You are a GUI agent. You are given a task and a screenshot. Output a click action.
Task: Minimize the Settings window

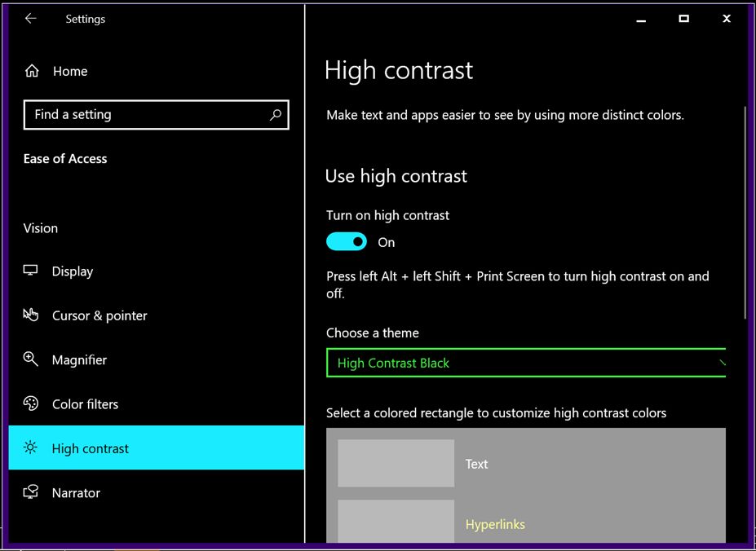click(641, 19)
